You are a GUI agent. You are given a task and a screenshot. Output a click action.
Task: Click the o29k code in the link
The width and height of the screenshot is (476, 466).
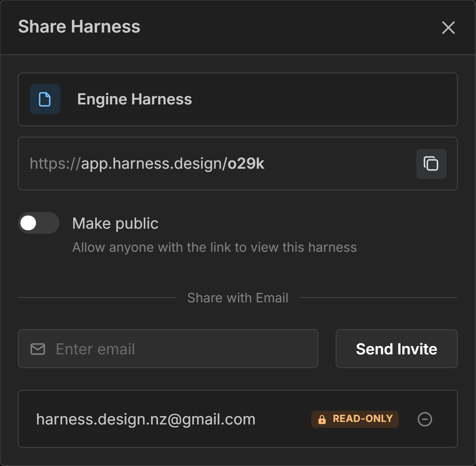pos(246,164)
